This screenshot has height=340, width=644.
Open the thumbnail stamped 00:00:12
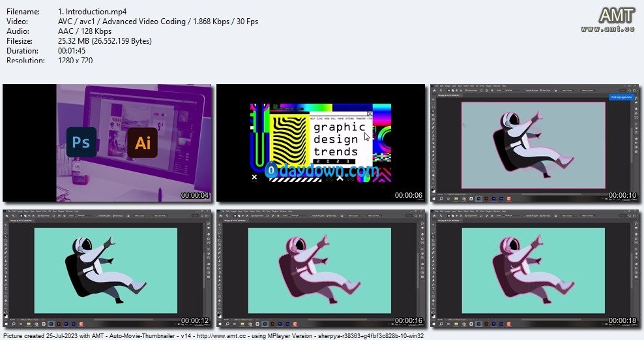(x=107, y=268)
